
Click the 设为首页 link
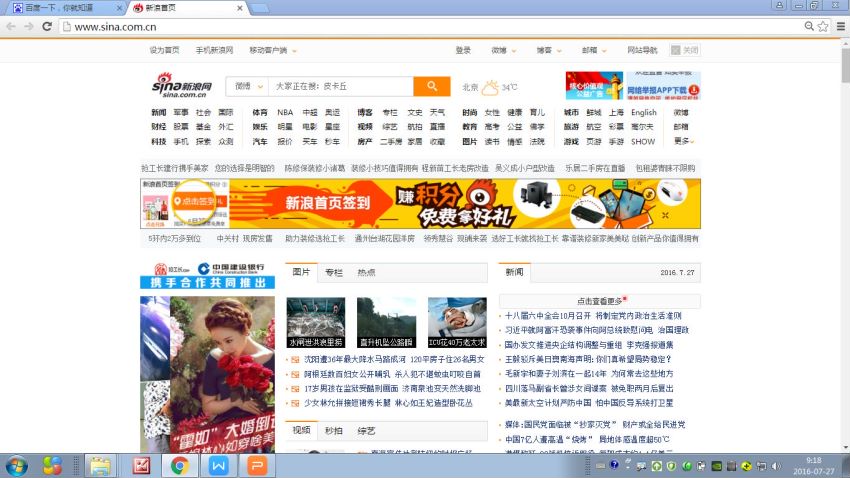point(164,50)
